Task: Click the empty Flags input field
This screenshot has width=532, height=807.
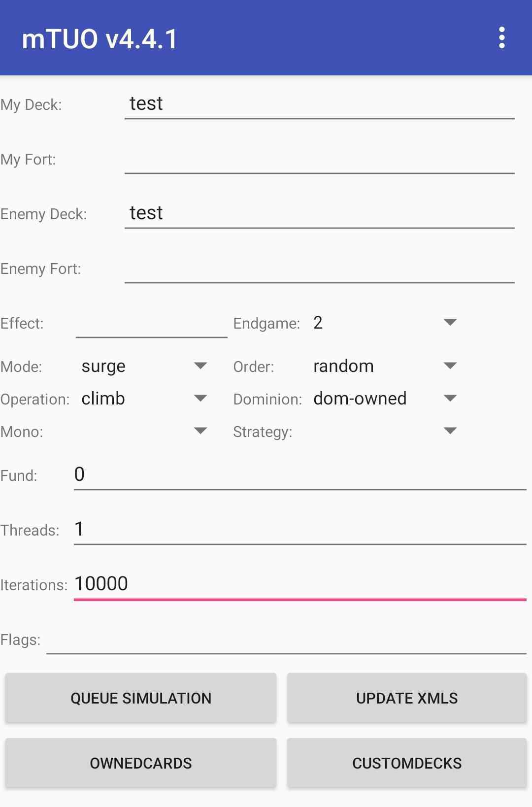Action: tap(286, 639)
